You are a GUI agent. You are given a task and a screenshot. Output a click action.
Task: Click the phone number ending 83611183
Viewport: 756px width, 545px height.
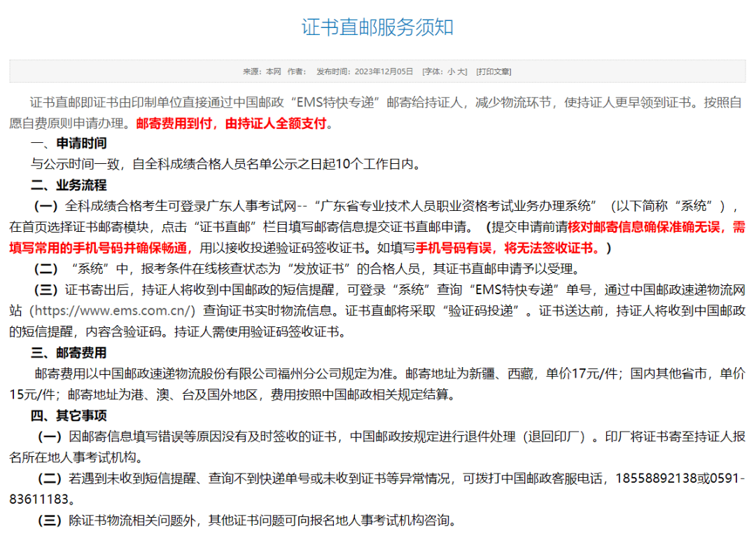(x=39, y=499)
